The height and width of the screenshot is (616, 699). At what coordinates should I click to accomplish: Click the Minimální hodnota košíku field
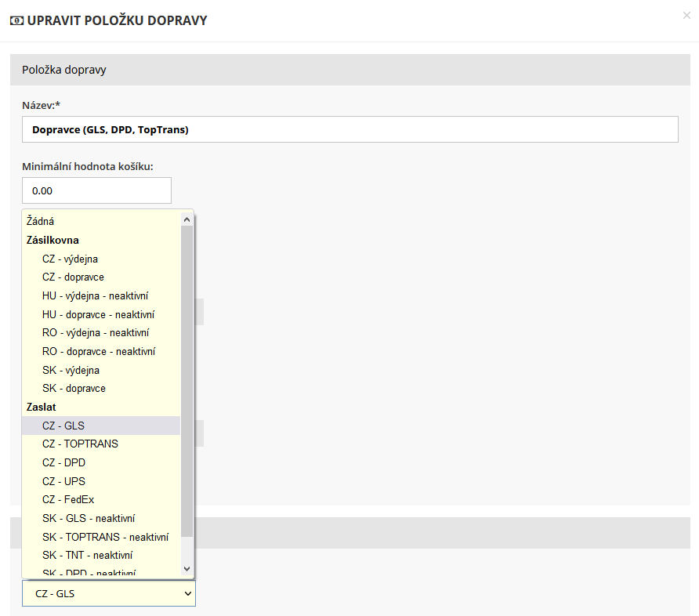96,190
